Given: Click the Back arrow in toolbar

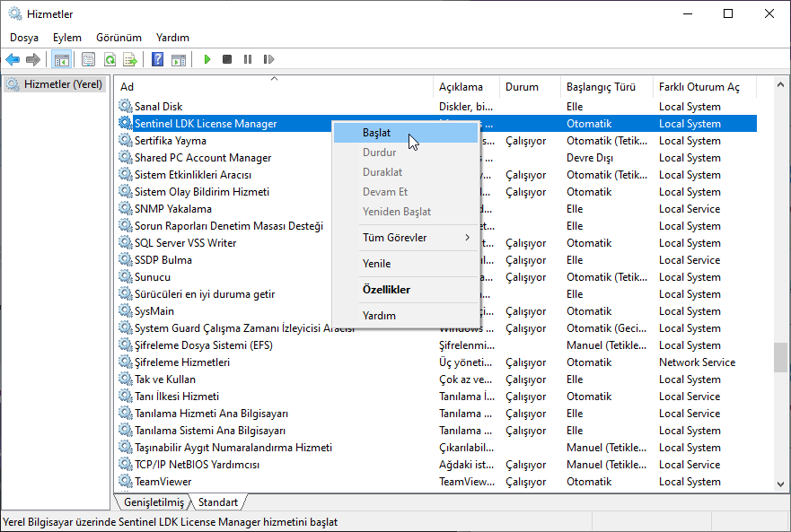Looking at the screenshot, I should click(x=13, y=59).
